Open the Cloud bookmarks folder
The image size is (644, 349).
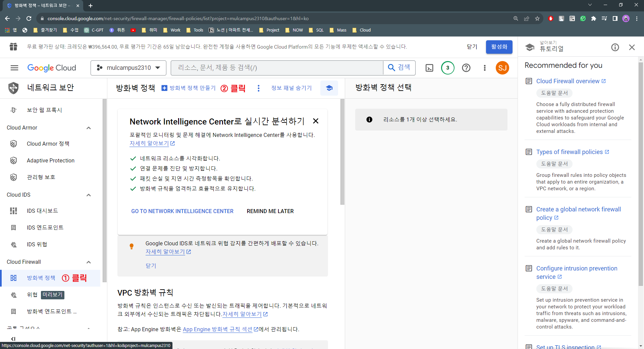pos(362,30)
